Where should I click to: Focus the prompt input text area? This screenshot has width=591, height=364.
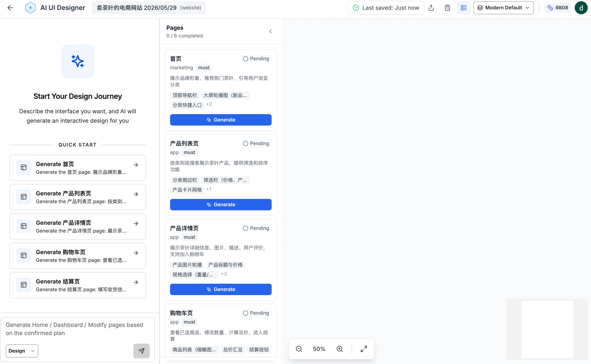coord(77,329)
